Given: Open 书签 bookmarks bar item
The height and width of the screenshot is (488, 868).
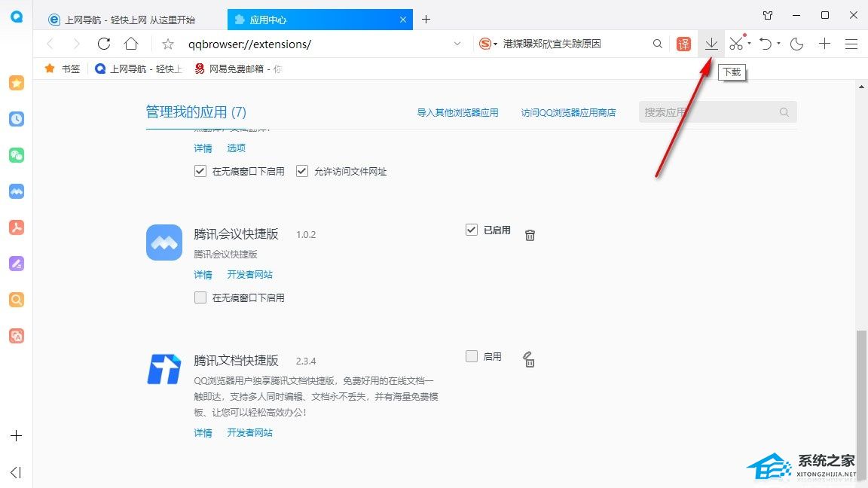Looking at the screenshot, I should pos(63,69).
